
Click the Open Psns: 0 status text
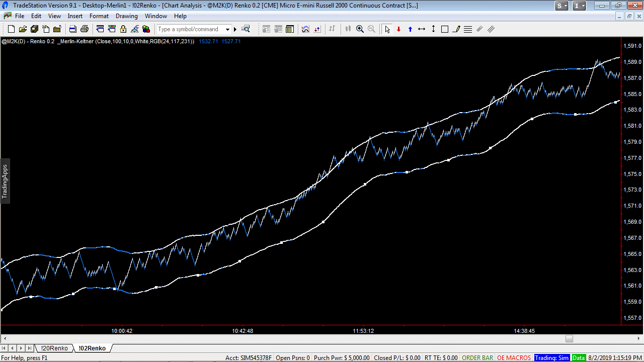pos(293,358)
